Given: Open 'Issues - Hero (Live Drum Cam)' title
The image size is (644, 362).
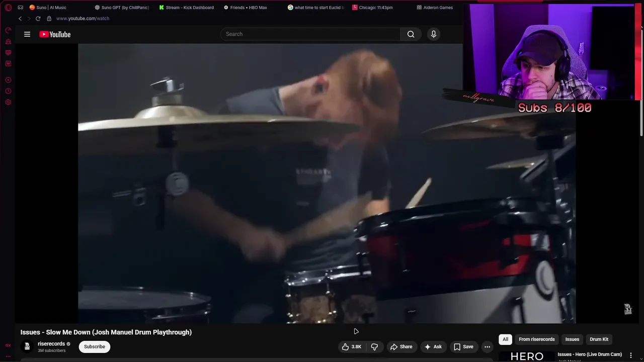Looking at the screenshot, I should pos(590,354).
